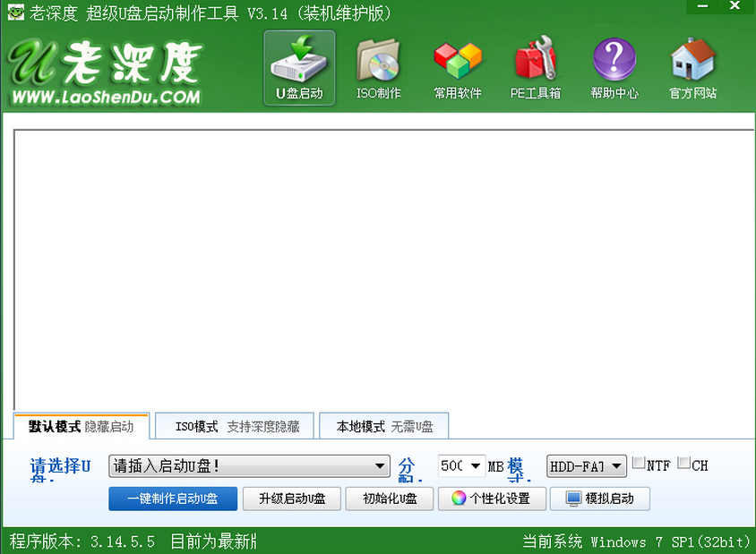The height and width of the screenshot is (554, 756).
Task: Visit 官方网站 house icon
Action: 692,68
